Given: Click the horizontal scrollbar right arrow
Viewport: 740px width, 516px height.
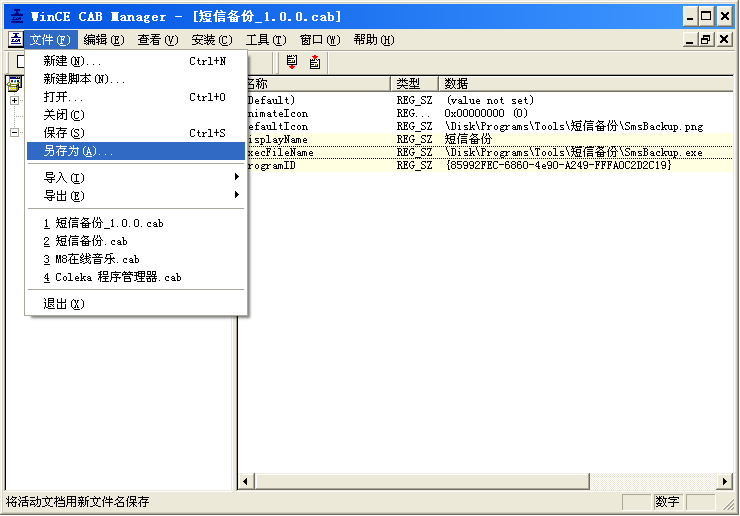Looking at the screenshot, I should [724, 482].
